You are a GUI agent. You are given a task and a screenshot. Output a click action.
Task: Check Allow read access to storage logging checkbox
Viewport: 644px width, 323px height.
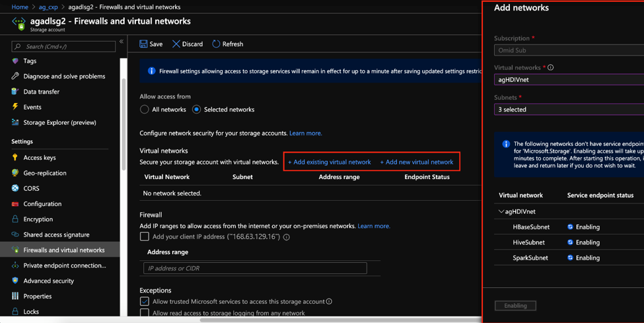[x=145, y=312]
